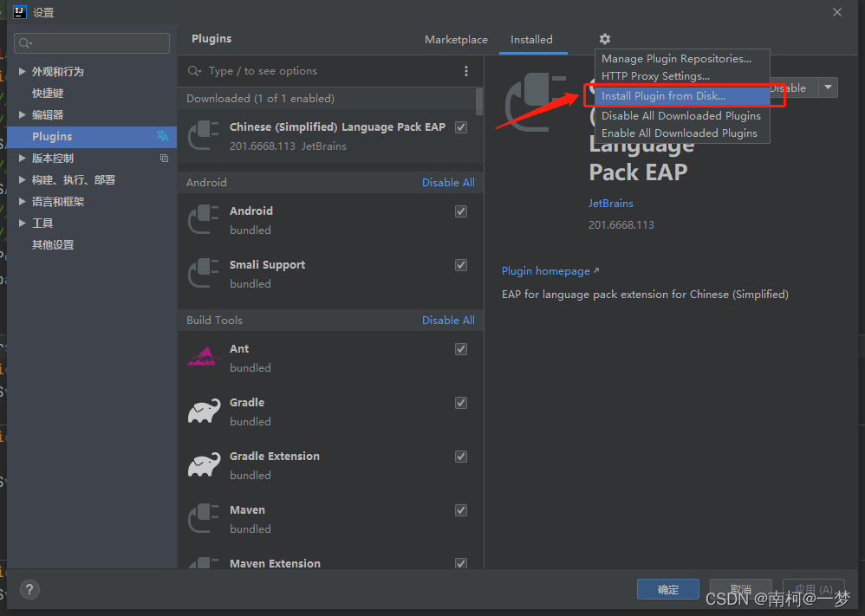865x616 pixels.
Task: Select Plugins in settings tree
Action: 92,137
